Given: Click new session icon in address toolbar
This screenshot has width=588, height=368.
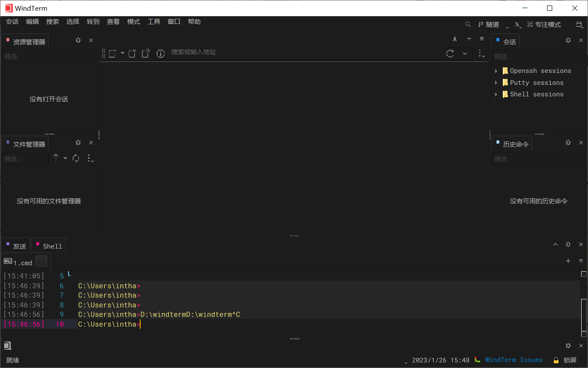Looking at the screenshot, I should pos(112,53).
